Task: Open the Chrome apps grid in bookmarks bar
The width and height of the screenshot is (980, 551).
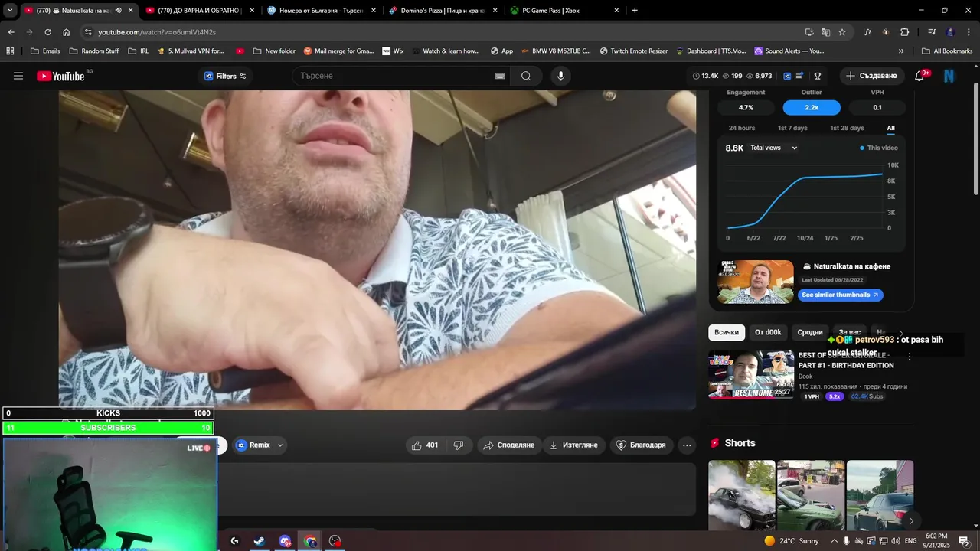Action: pyautogui.click(x=10, y=51)
